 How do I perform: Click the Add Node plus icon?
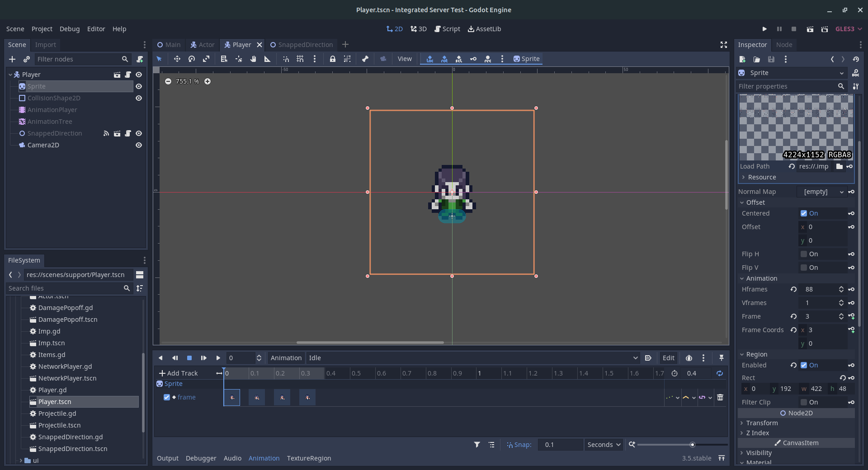pos(12,59)
